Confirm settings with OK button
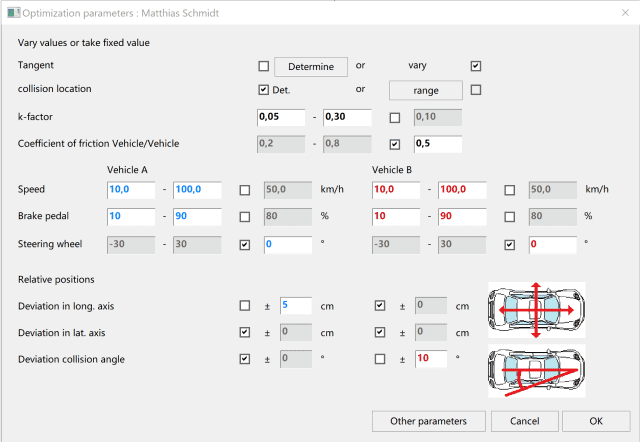Viewport: 640px width, 442px height. (596, 421)
